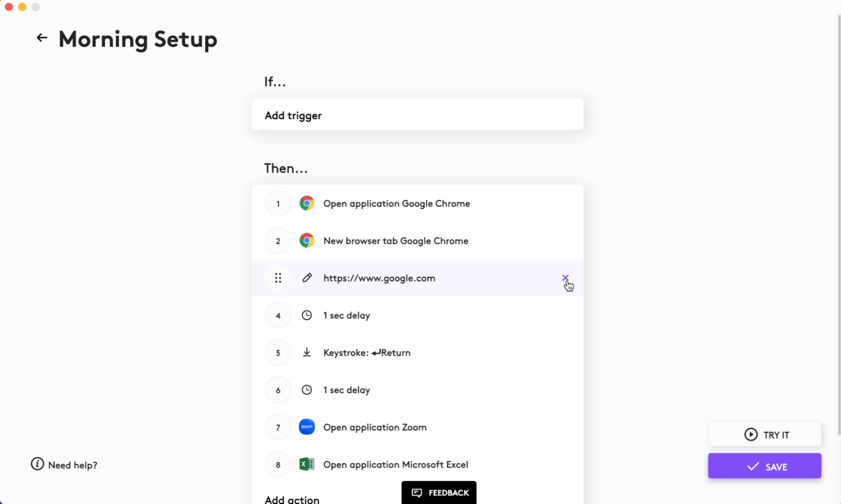Select the Keystroke Return step
The height and width of the screenshot is (504, 841).
click(x=367, y=353)
